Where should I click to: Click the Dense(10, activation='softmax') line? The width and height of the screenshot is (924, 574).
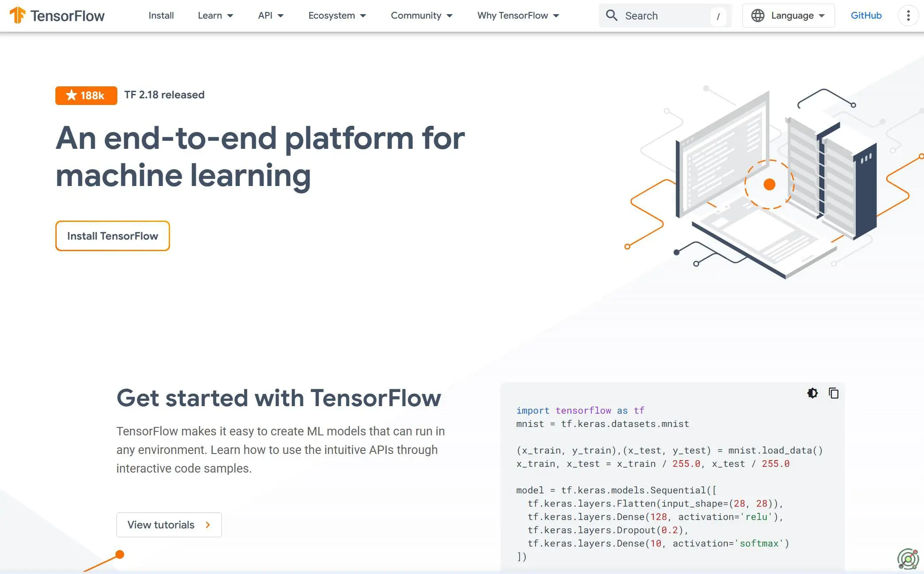(x=658, y=543)
